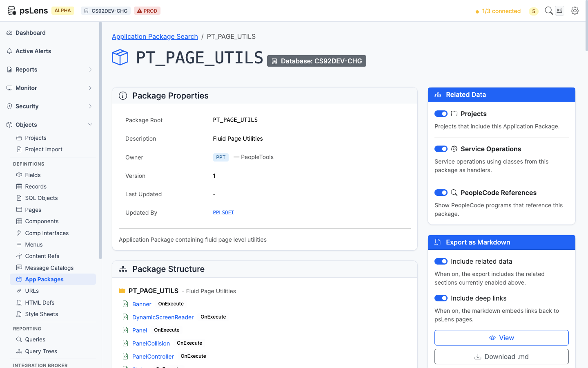The image size is (588, 368).
Task: Click the command-K shortcut badge
Action: (559, 11)
